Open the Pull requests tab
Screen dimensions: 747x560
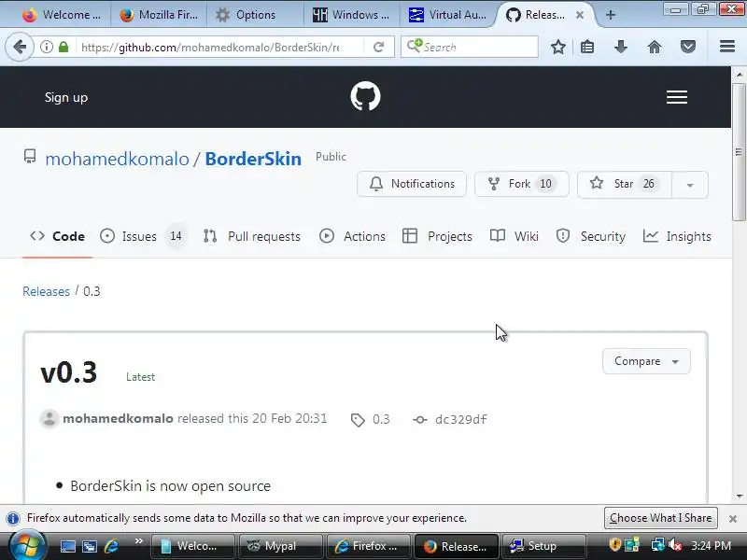click(x=251, y=236)
